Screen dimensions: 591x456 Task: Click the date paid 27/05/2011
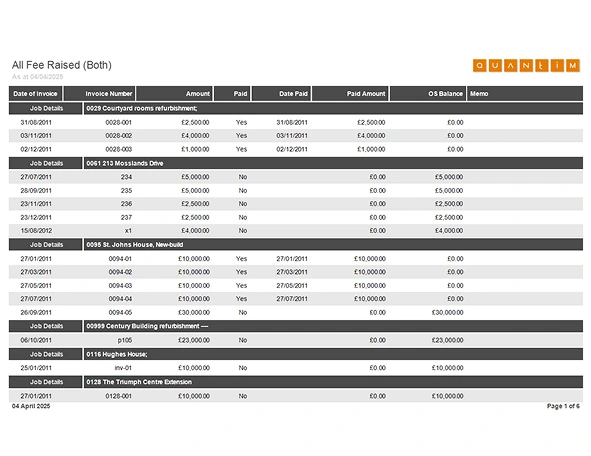tap(292, 286)
